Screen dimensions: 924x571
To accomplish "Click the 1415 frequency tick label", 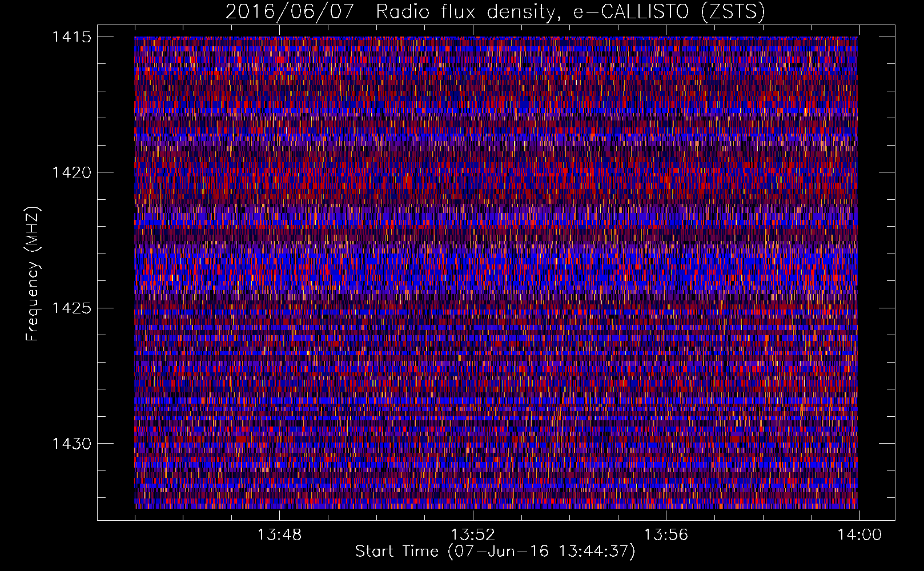I will [x=72, y=37].
